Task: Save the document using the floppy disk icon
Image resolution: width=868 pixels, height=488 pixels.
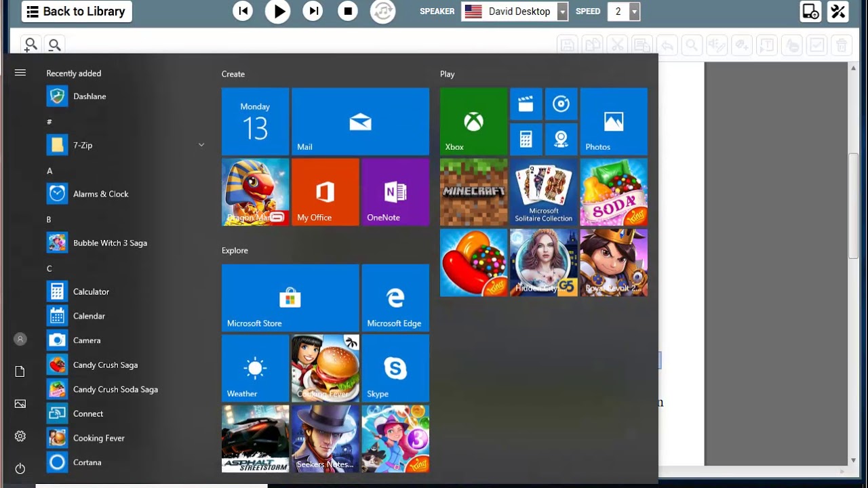Action: pyautogui.click(x=567, y=45)
